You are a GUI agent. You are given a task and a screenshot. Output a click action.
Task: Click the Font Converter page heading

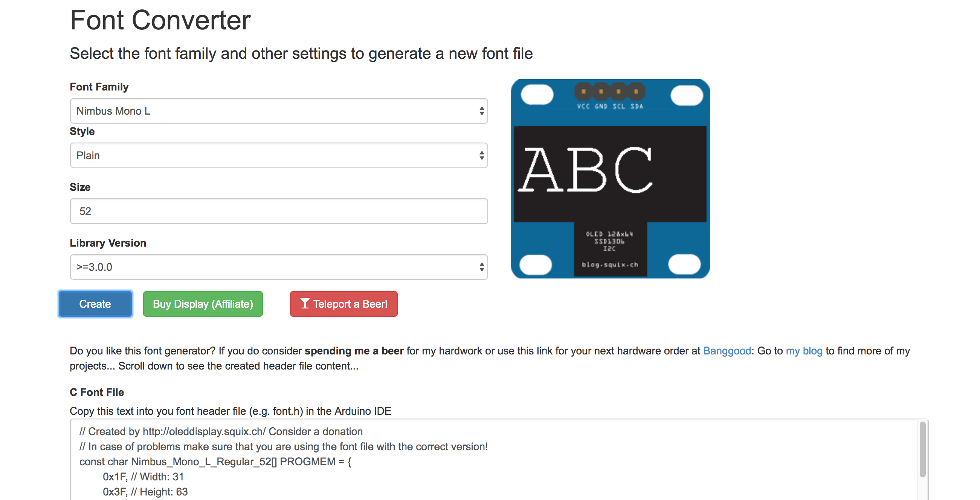coord(160,20)
